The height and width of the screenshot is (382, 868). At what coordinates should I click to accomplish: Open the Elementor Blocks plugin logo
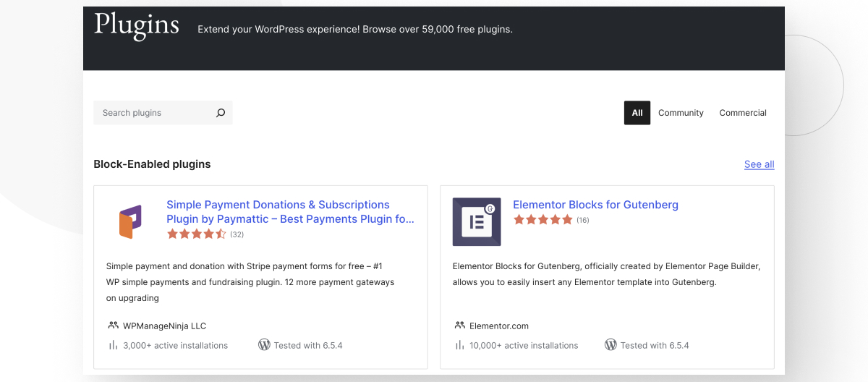(477, 222)
